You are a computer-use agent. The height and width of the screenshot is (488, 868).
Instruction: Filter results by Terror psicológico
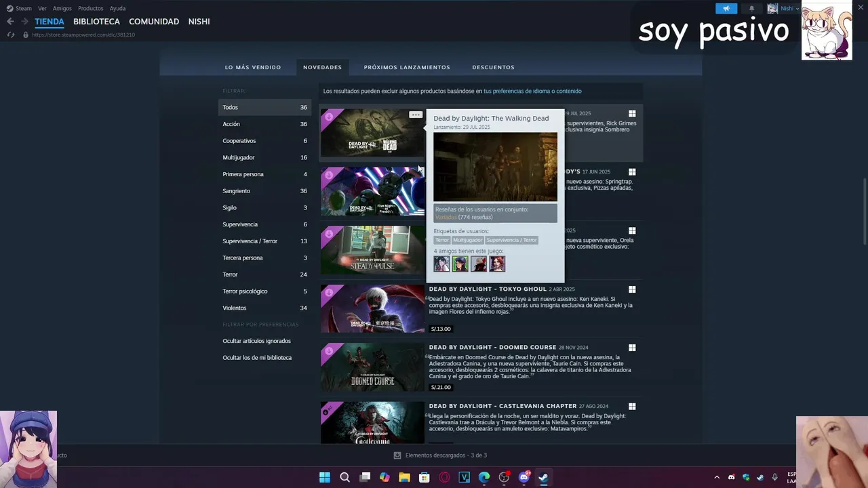[264, 291]
